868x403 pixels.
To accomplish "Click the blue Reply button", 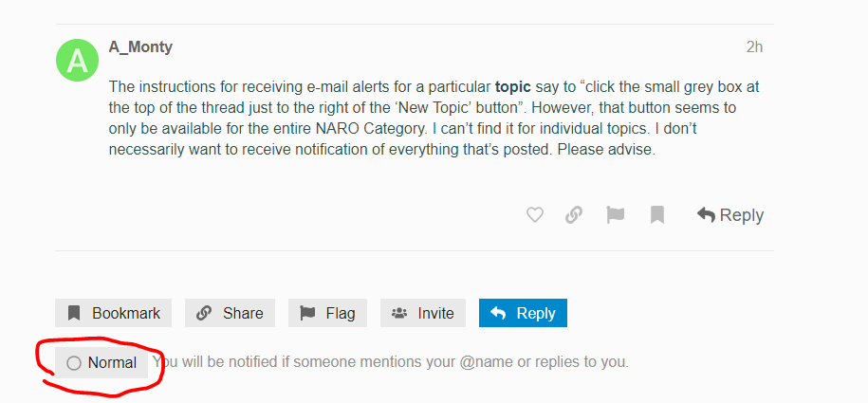I will pos(523,313).
